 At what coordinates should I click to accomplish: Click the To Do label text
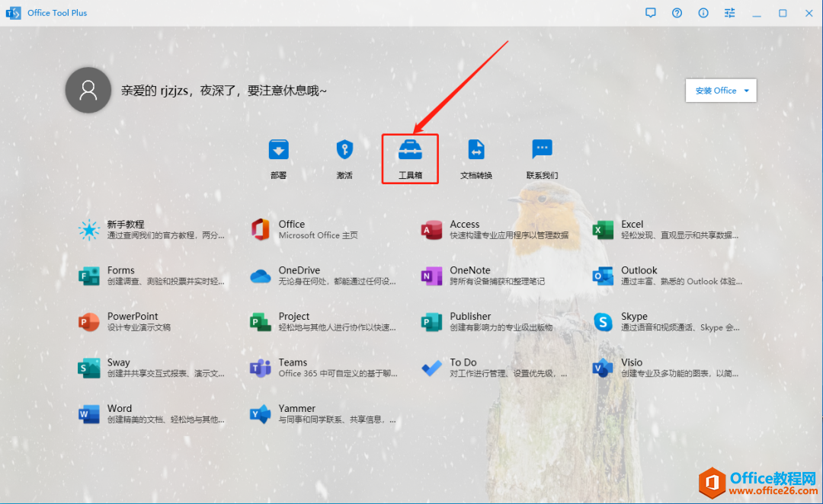[463, 362]
